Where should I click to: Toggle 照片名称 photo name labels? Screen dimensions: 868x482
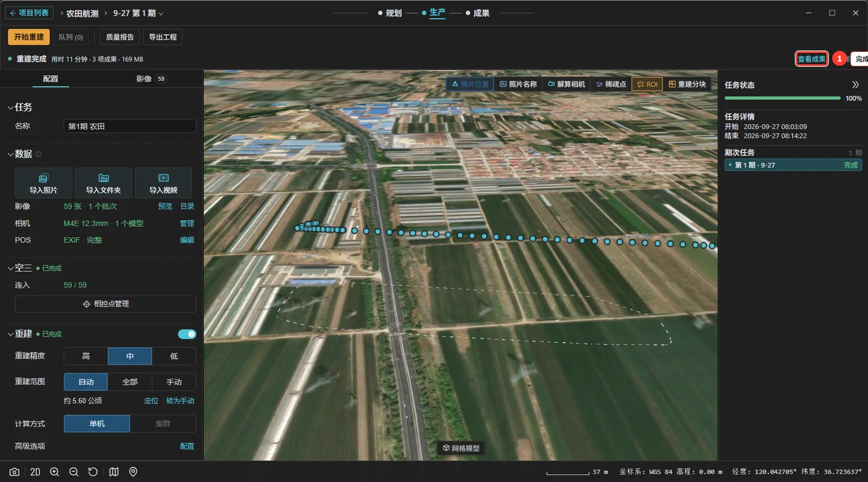(518, 84)
